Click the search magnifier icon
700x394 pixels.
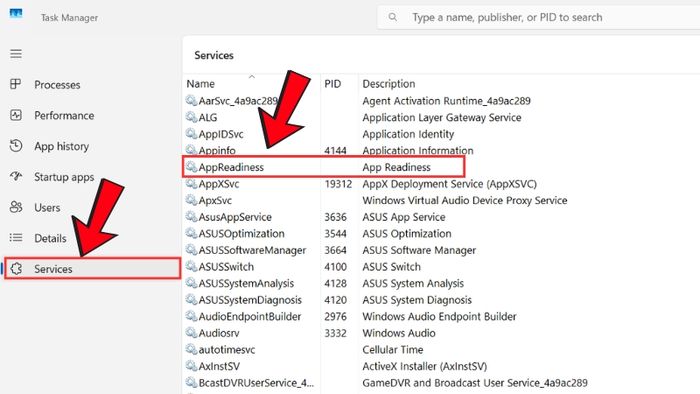click(392, 17)
